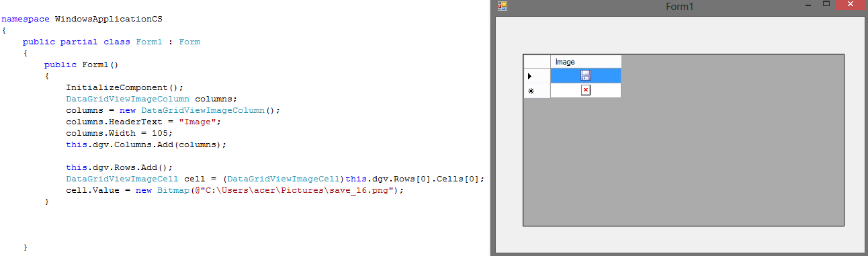Click 'this.dgv.Rows.Add();' code line
Image resolution: width=868 pixels, height=256 pixels.
tap(120, 167)
